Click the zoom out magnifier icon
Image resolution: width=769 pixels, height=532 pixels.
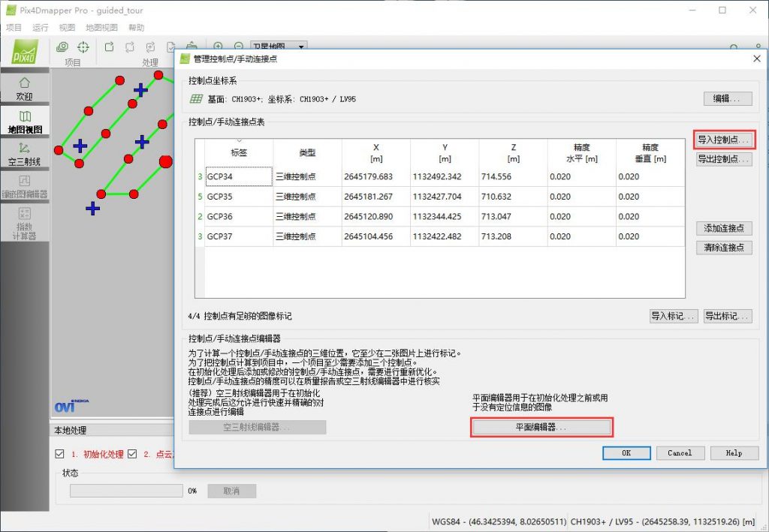(x=239, y=47)
